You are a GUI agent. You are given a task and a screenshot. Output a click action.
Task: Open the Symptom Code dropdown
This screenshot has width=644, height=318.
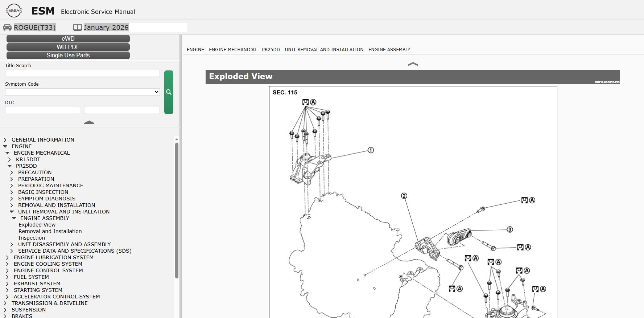pos(82,92)
